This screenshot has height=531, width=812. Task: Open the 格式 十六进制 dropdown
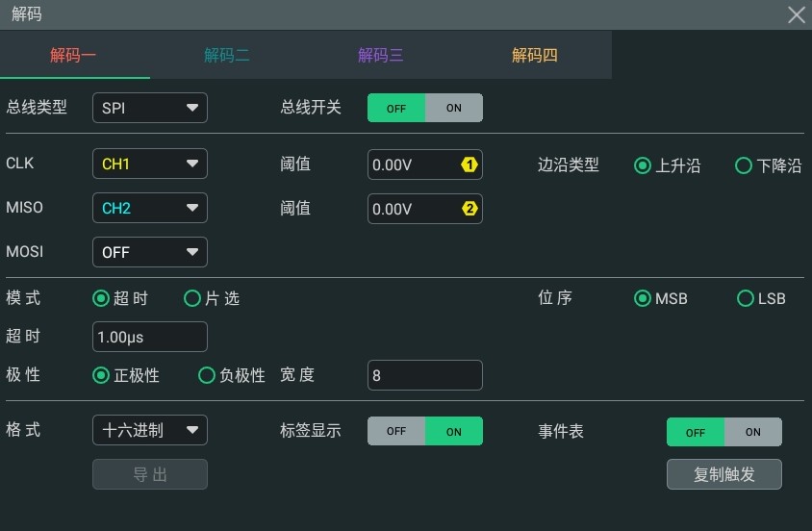(x=150, y=430)
